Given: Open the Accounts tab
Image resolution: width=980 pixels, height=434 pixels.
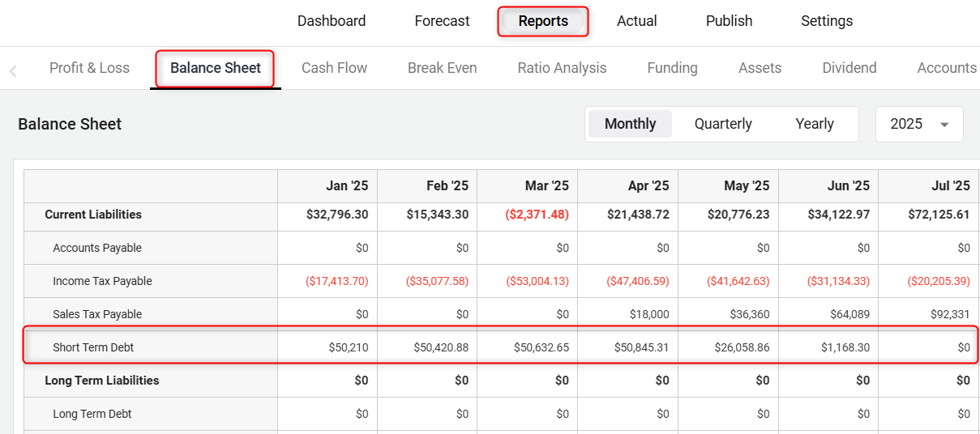Looking at the screenshot, I should (947, 68).
